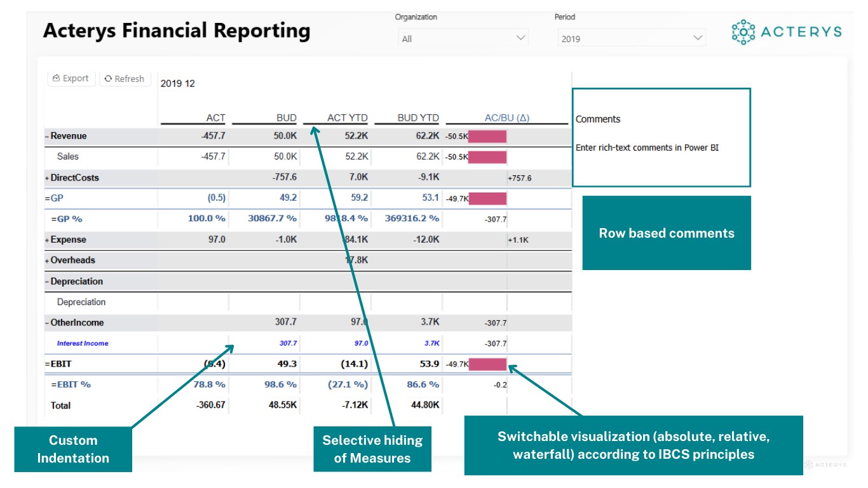
Task: Click the Total ACT YTD value -7.12K
Action: (x=355, y=405)
